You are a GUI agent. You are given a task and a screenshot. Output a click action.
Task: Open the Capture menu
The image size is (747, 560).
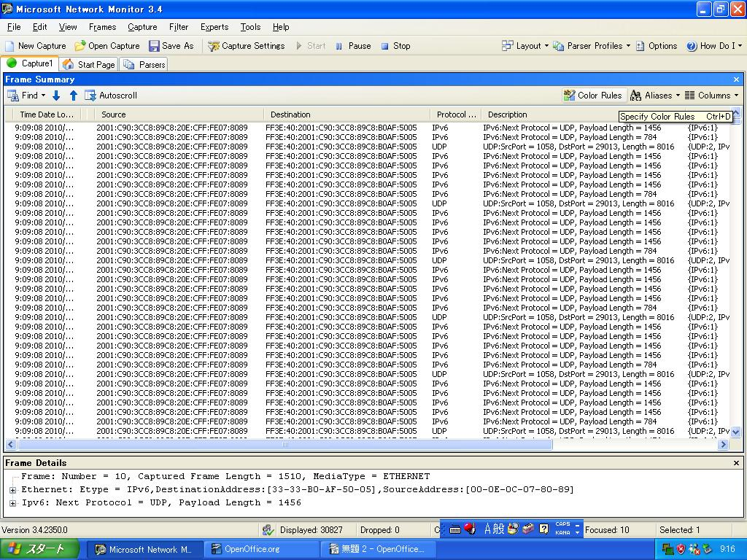pos(142,27)
